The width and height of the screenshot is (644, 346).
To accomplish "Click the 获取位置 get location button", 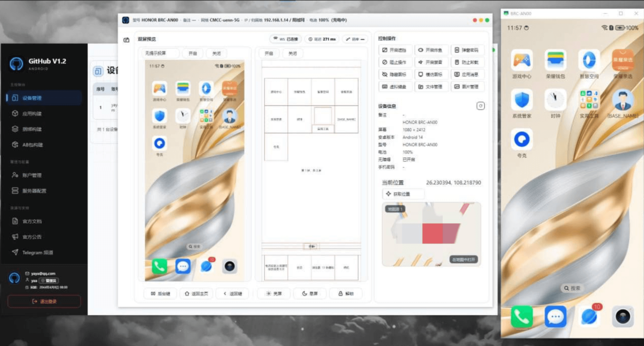I will tap(403, 194).
